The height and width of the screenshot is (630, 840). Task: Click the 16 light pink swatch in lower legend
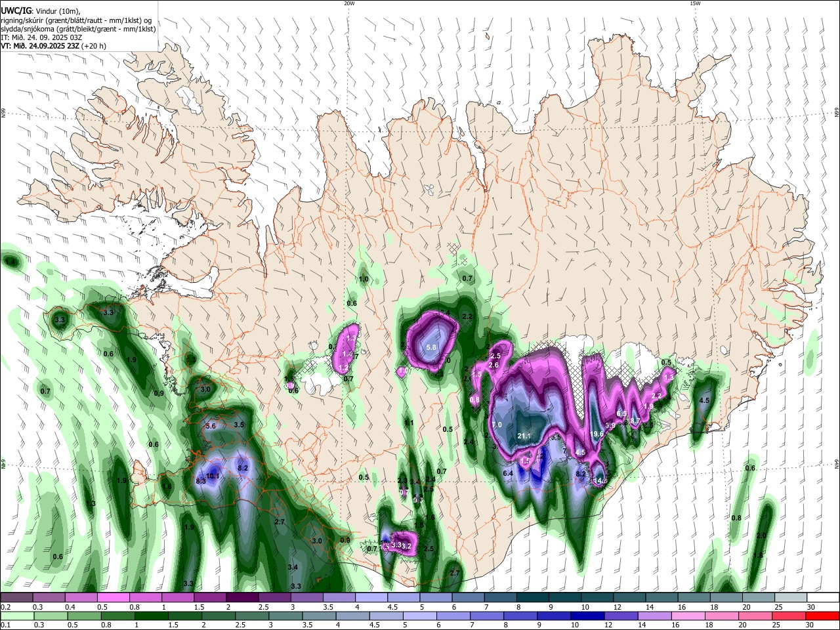pyautogui.click(x=688, y=616)
